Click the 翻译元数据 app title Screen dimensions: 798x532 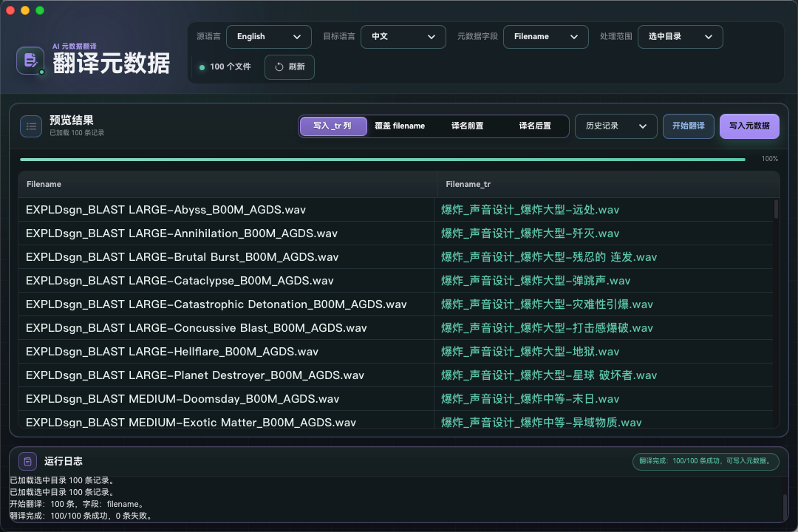point(112,64)
